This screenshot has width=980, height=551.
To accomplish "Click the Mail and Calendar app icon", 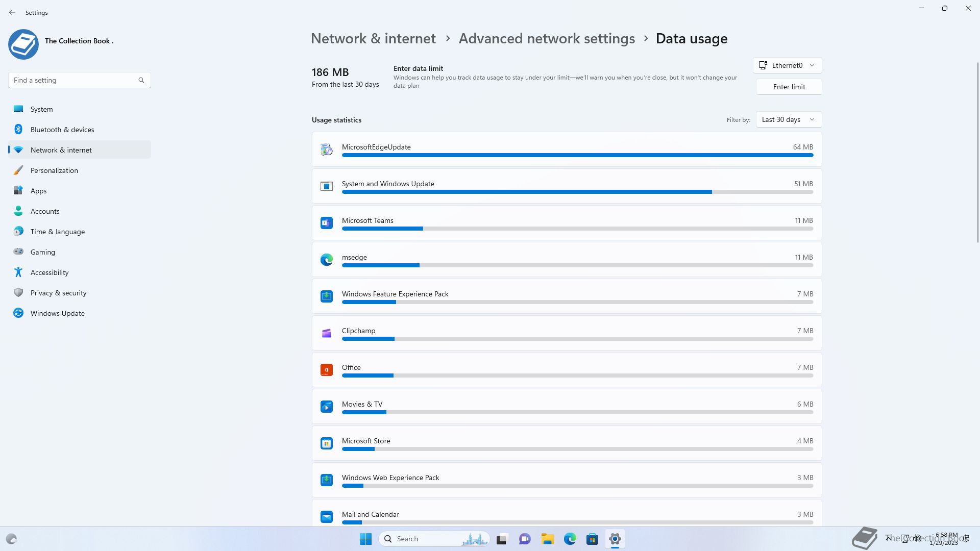I will tap(327, 517).
